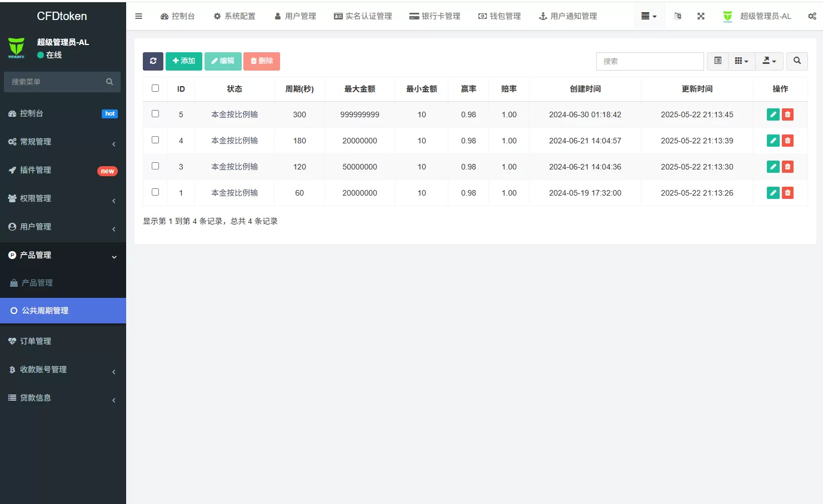Click the 添加 button to add record
Viewport: 823px width, 504px height.
pyautogui.click(x=183, y=61)
